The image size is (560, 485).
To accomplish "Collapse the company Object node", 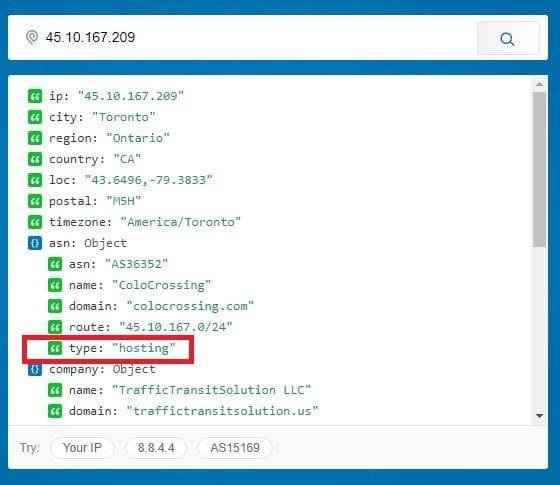I will (35, 369).
